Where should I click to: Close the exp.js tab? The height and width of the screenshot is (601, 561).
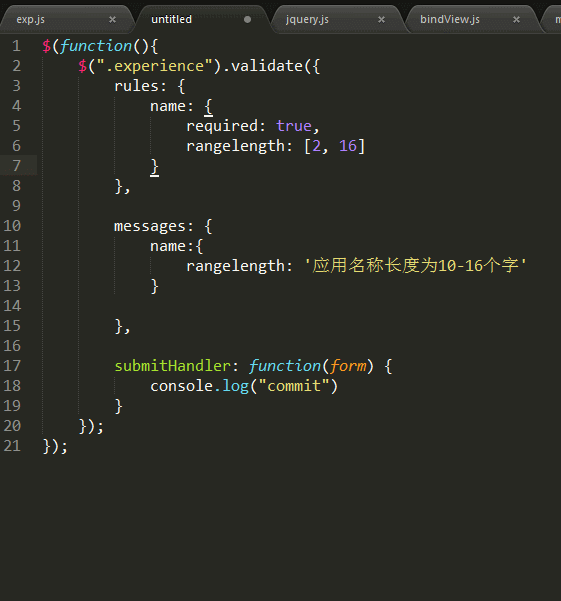pos(112,20)
